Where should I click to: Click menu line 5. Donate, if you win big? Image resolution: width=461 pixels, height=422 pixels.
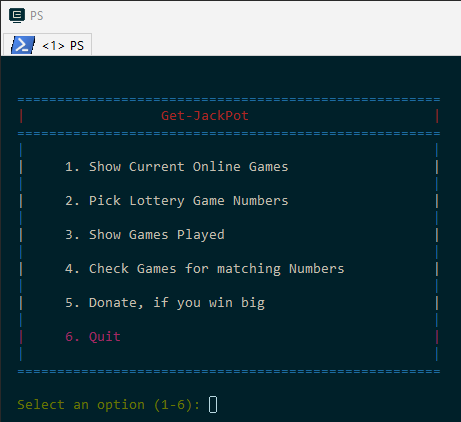click(165, 303)
